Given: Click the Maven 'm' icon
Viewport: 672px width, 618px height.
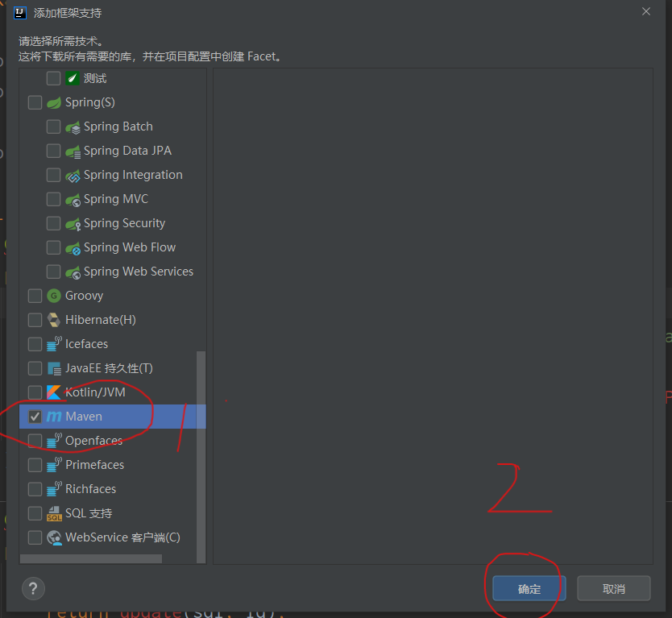Looking at the screenshot, I should pyautogui.click(x=54, y=416).
